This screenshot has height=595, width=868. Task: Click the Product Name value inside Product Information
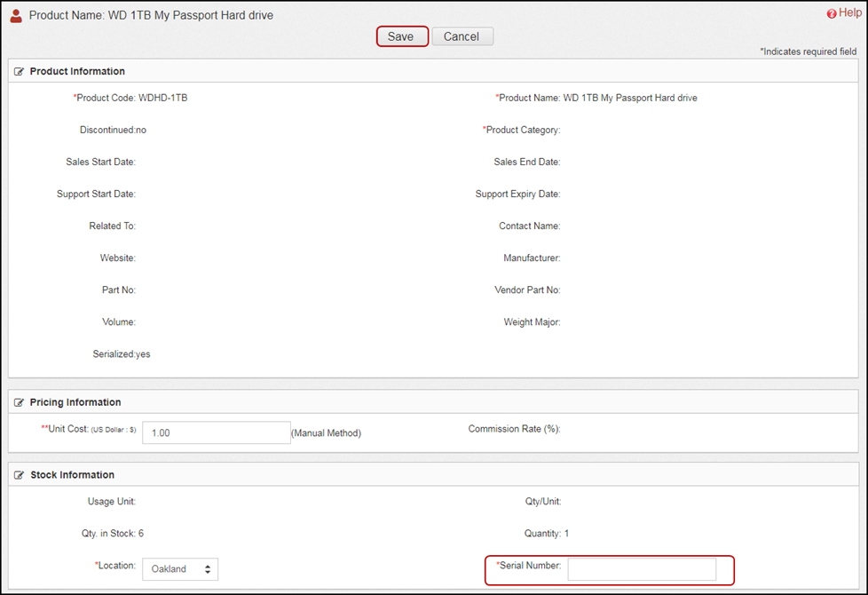point(630,98)
